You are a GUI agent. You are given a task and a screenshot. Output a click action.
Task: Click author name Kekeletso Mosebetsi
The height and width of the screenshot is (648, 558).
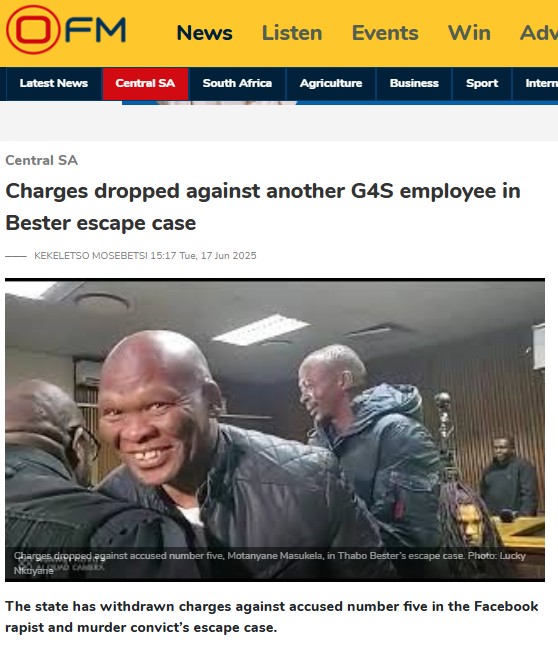91,256
